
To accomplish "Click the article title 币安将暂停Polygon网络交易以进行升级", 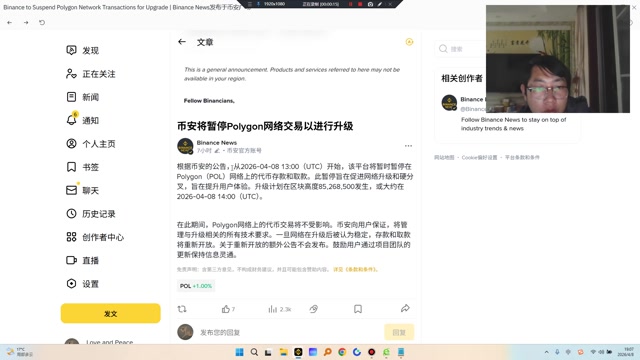I will pyautogui.click(x=265, y=126).
